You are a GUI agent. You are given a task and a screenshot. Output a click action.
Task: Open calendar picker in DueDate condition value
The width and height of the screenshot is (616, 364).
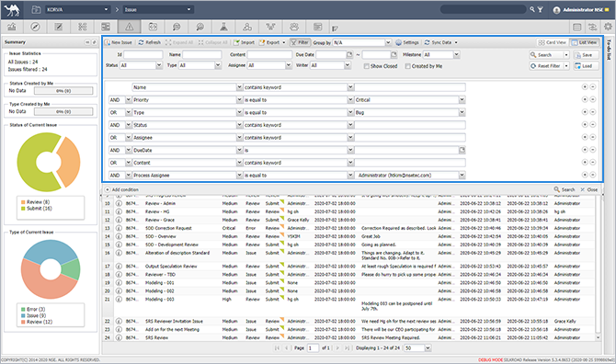click(x=462, y=150)
